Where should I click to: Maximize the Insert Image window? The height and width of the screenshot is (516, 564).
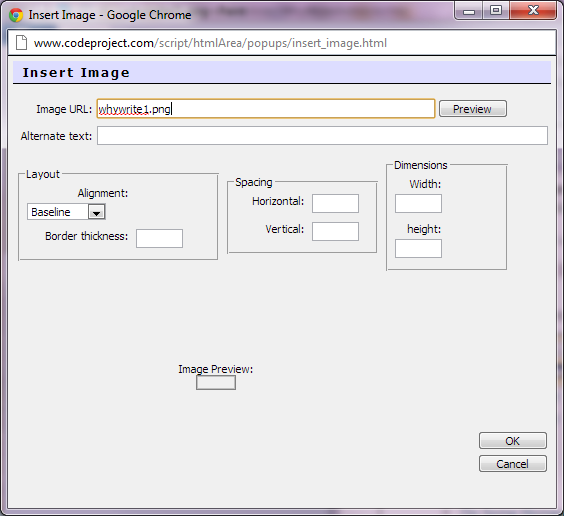tap(496, 11)
